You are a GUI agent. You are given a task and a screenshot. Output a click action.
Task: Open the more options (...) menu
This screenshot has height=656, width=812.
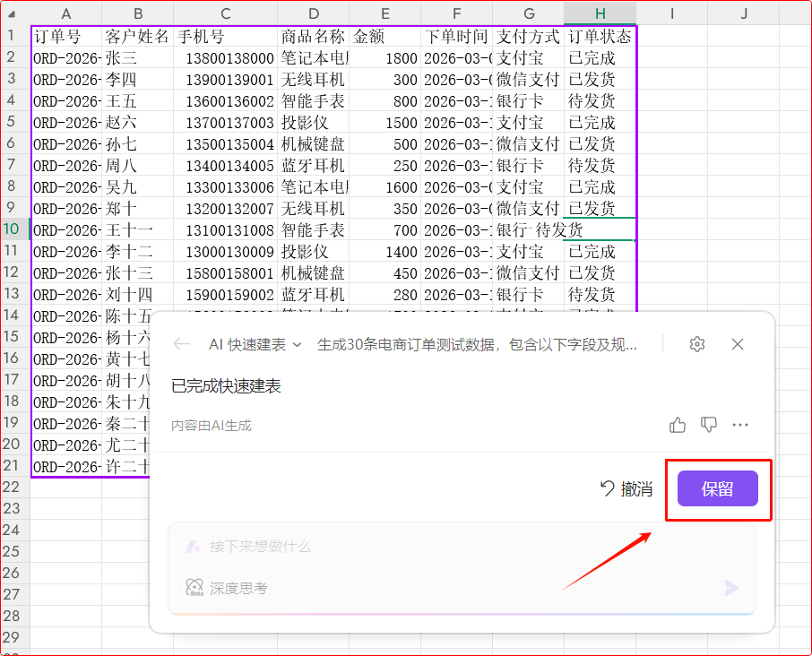pyautogui.click(x=739, y=424)
